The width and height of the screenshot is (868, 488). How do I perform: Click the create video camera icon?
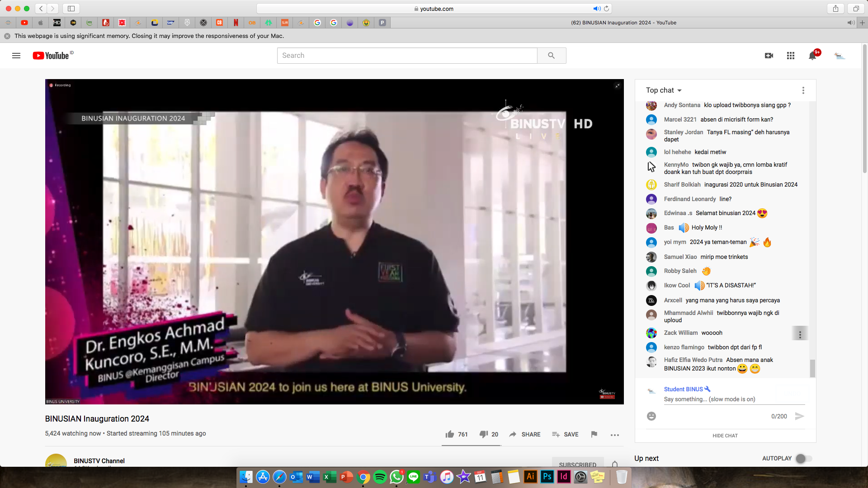[x=769, y=56]
